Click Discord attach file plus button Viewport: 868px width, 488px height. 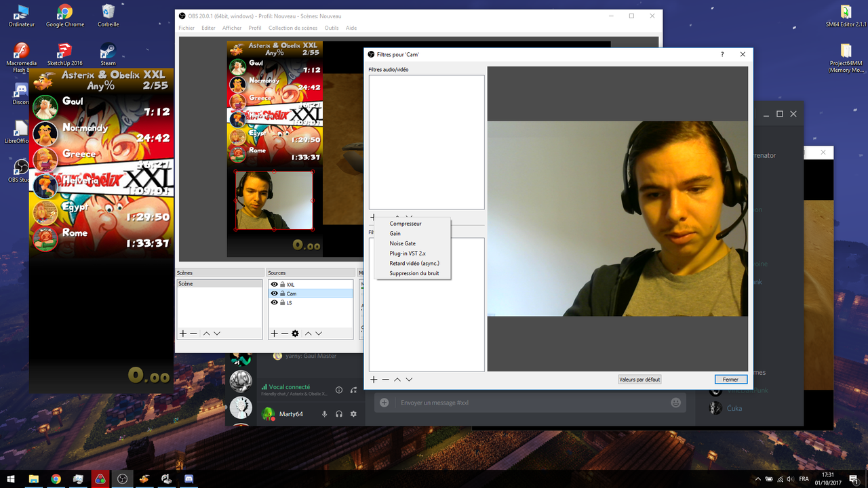coord(384,403)
